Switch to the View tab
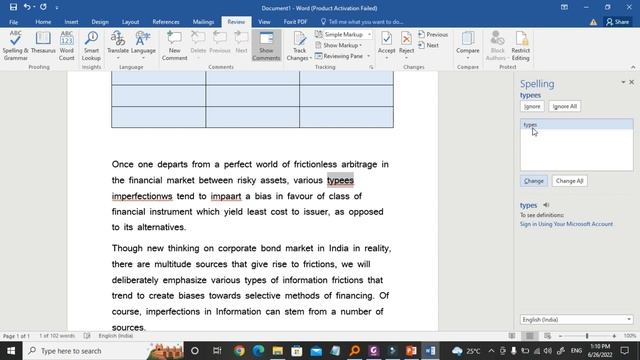 264,22
